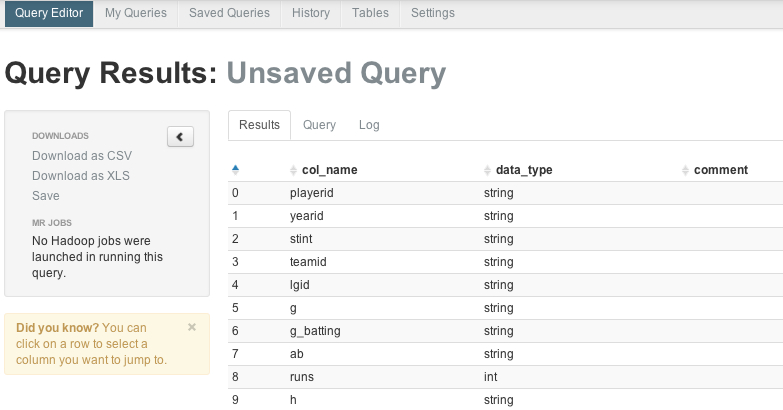Sort by the index column arrow
This screenshot has width=783, height=410.
[x=235, y=170]
